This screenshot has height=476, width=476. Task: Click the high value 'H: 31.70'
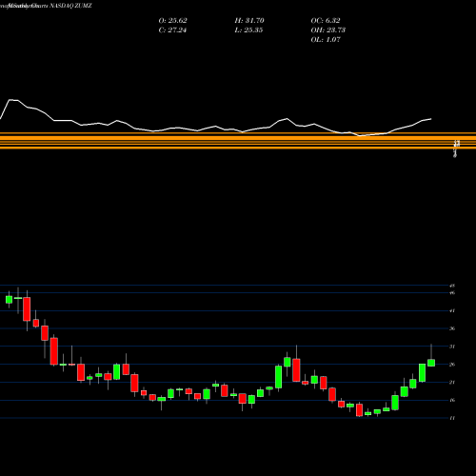[249, 20]
